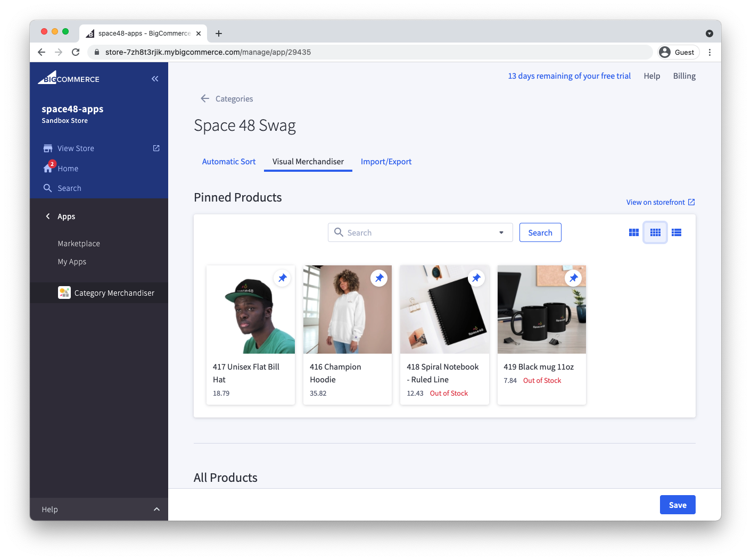
Task: Click the external link icon by View on storefront
Action: [x=691, y=202]
